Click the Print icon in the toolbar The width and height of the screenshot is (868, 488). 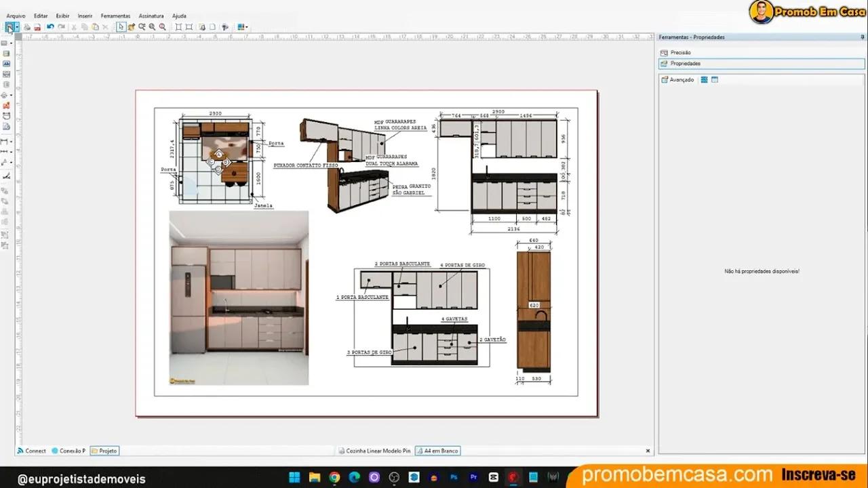point(28,27)
